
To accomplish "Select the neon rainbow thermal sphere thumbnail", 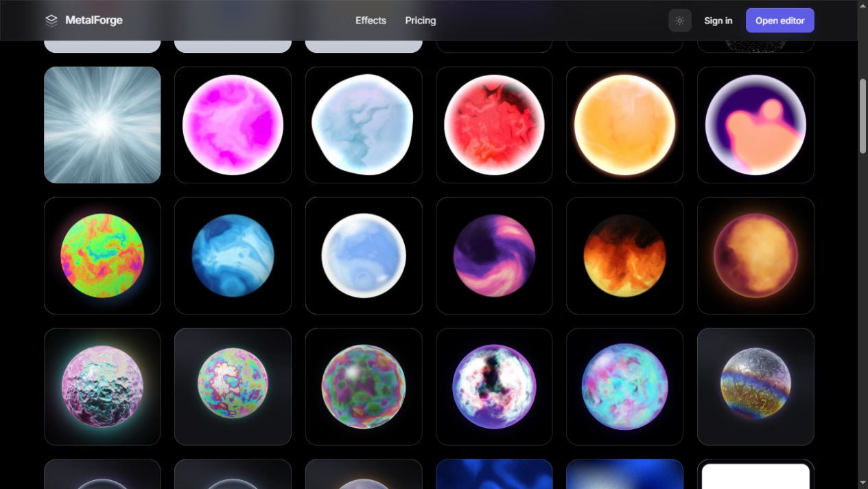I will (x=102, y=255).
